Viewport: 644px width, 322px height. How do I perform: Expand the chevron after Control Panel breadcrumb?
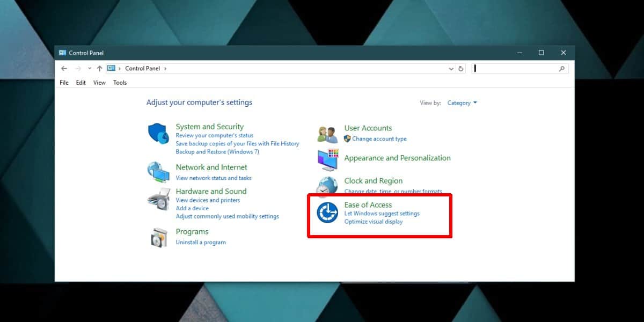pos(165,68)
